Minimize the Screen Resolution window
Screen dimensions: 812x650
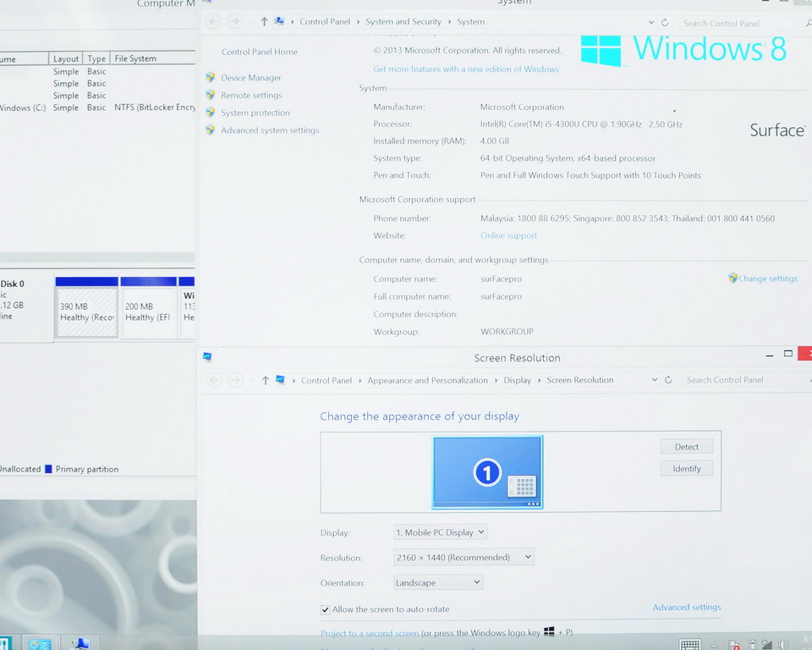770,355
